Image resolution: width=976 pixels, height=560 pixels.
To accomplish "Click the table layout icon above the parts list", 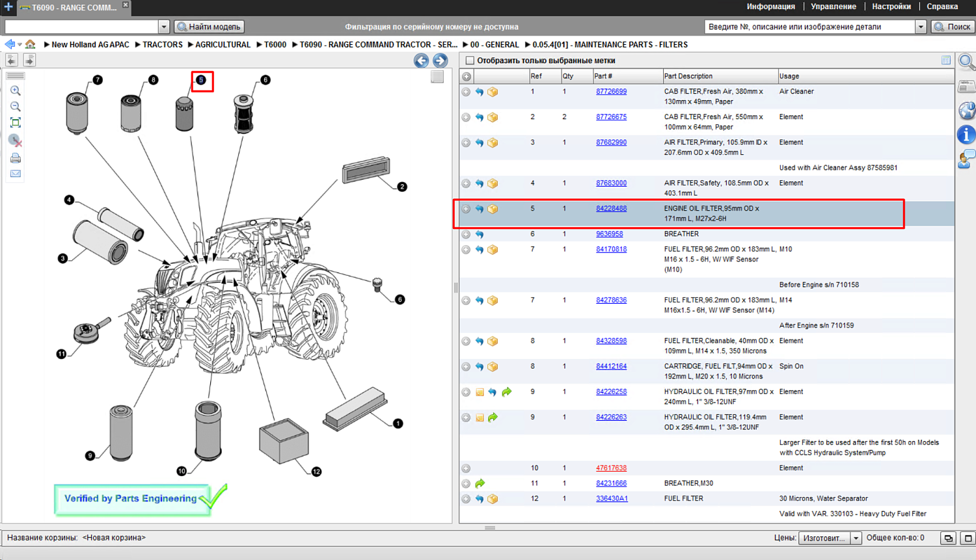I will (x=946, y=60).
